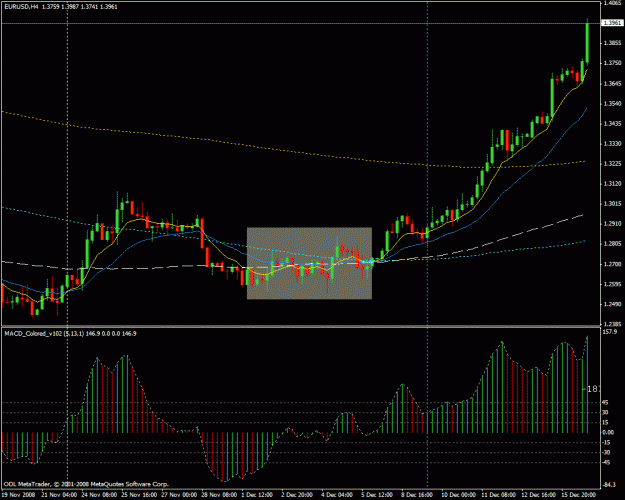Image resolution: width=625 pixels, height=500 pixels.
Task: Click the 1.3645 price scale label
Action: tap(611, 83)
